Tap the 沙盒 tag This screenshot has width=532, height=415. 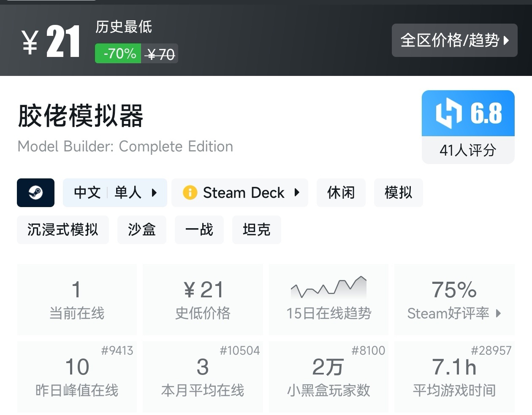point(141,230)
